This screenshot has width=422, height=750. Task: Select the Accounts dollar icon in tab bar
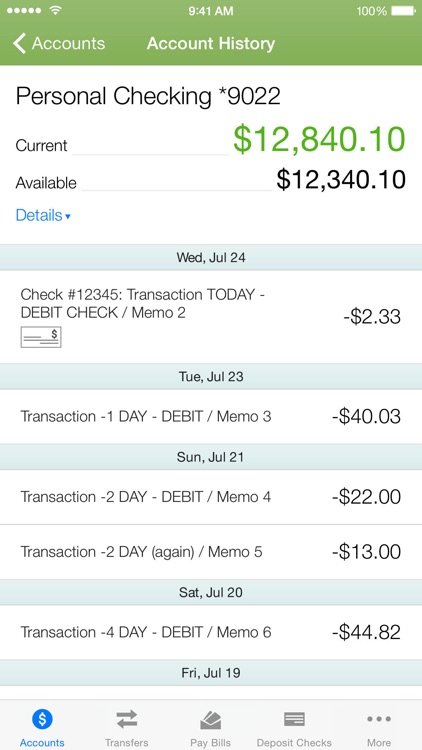(42, 719)
